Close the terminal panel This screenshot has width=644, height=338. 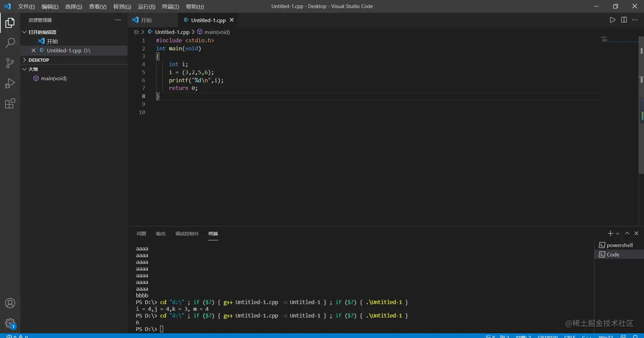point(636,234)
